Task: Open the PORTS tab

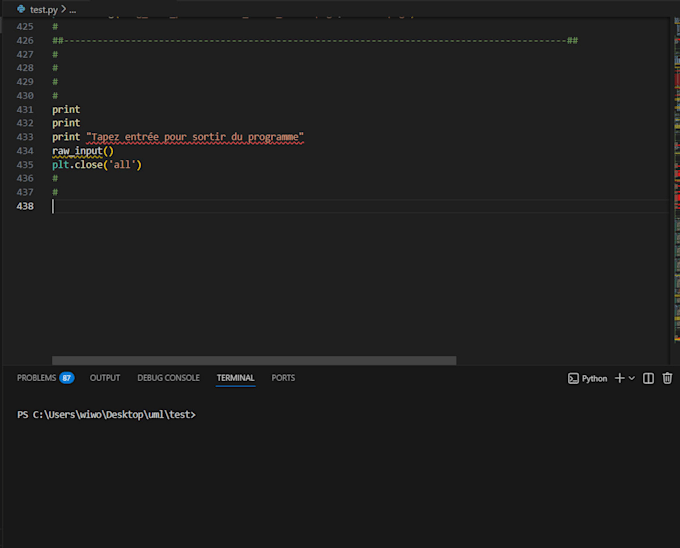Action: pyautogui.click(x=283, y=378)
